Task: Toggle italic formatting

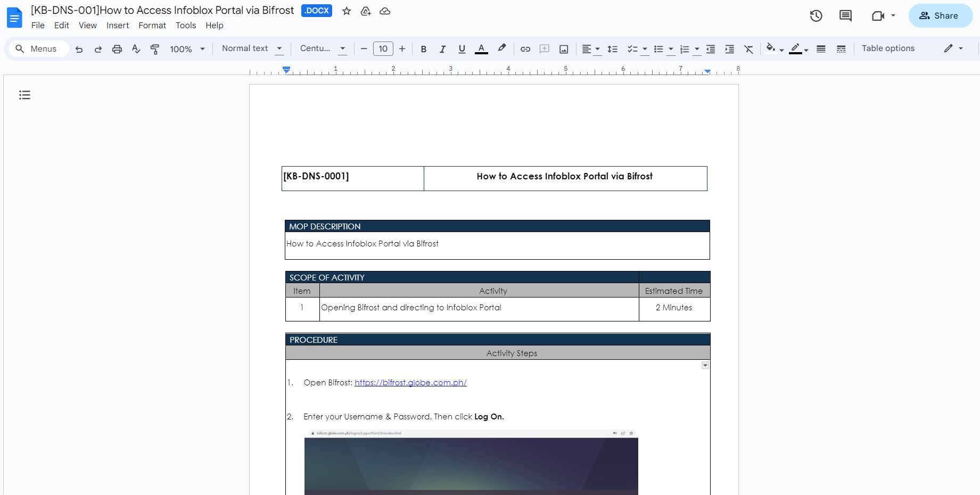Action: [442, 49]
